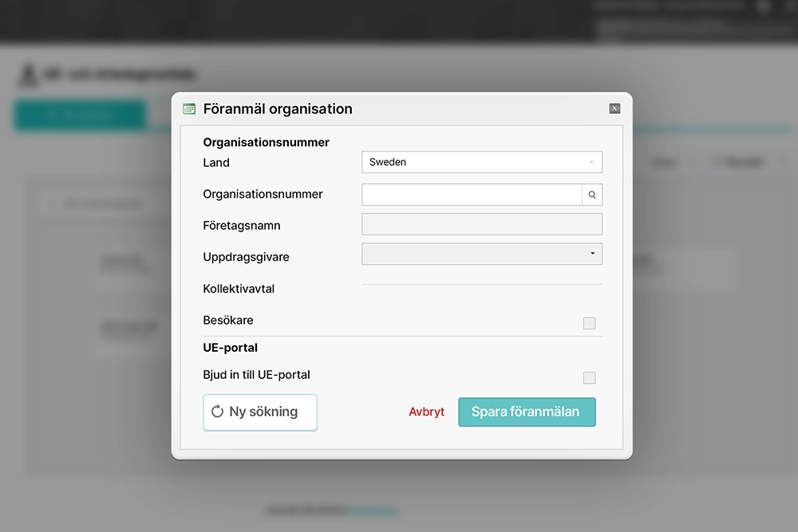This screenshot has height=532, width=798.
Task: Open the Land dropdown showing Sweden
Action: [x=481, y=162]
